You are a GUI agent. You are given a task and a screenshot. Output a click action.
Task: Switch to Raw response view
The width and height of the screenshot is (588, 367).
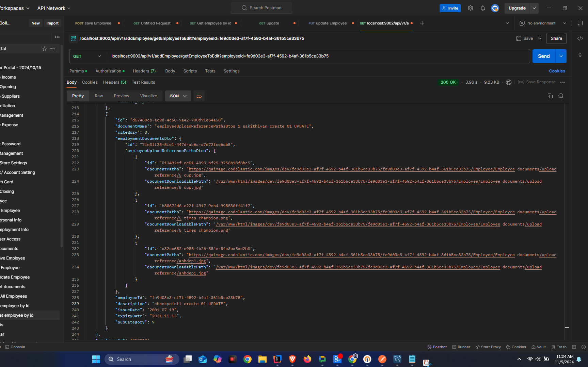point(99,96)
